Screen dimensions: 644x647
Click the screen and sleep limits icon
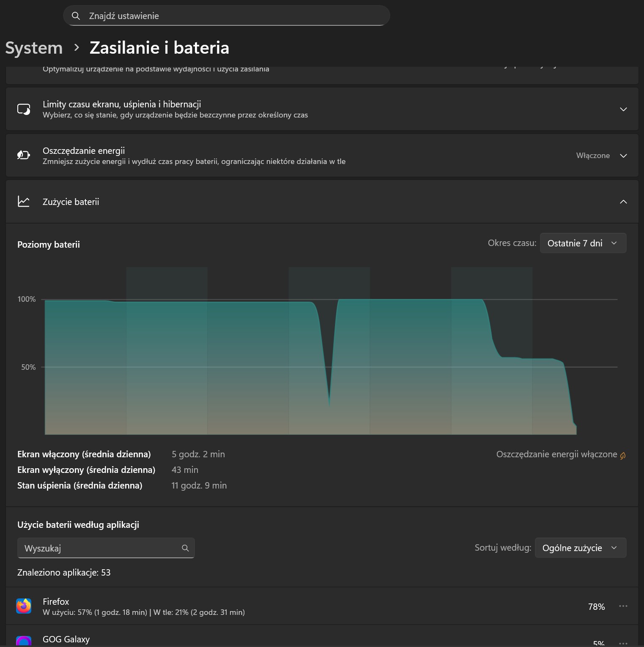pyautogui.click(x=24, y=109)
